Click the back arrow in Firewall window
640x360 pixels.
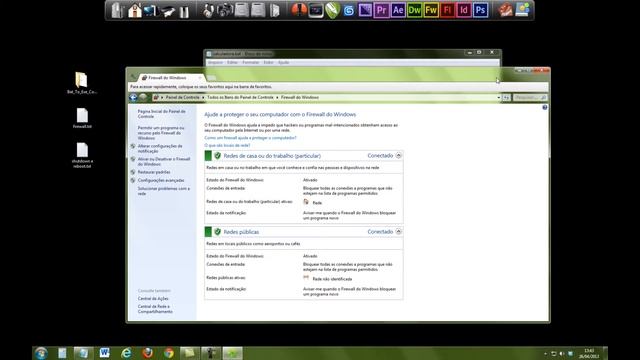(133, 97)
